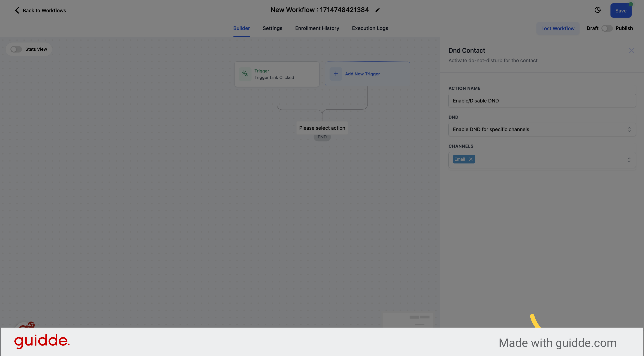
Task: Click the Save button
Action: pyautogui.click(x=621, y=10)
